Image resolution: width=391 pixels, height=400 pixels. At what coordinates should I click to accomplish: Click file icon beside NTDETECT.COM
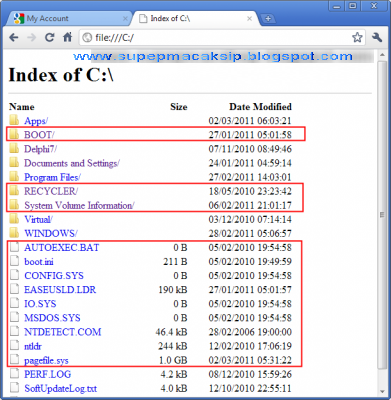coord(14,331)
